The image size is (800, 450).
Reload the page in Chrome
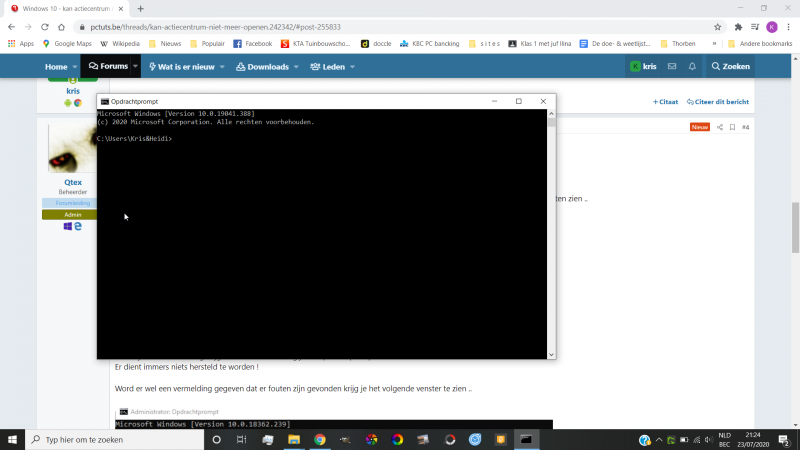tap(45, 27)
